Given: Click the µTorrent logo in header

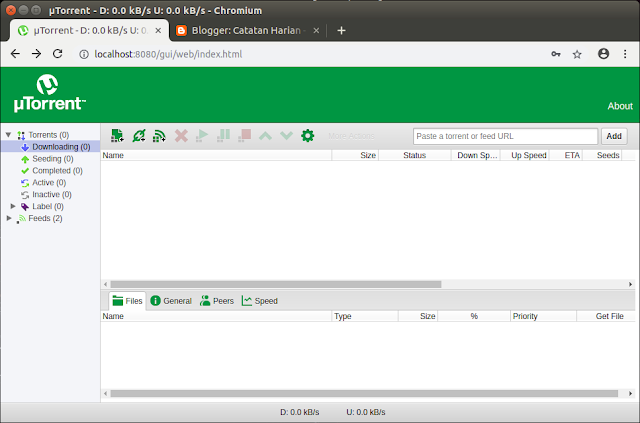Looking at the screenshot, I should click(49, 93).
